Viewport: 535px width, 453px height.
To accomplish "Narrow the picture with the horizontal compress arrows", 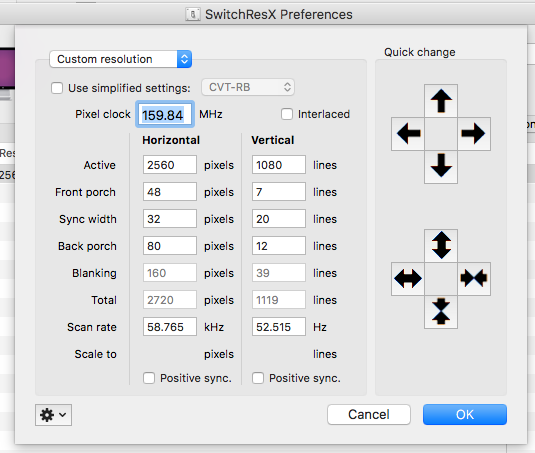I will (474, 278).
